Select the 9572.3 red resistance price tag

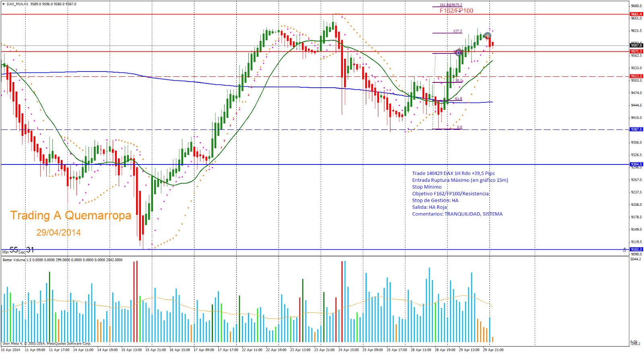636,51
